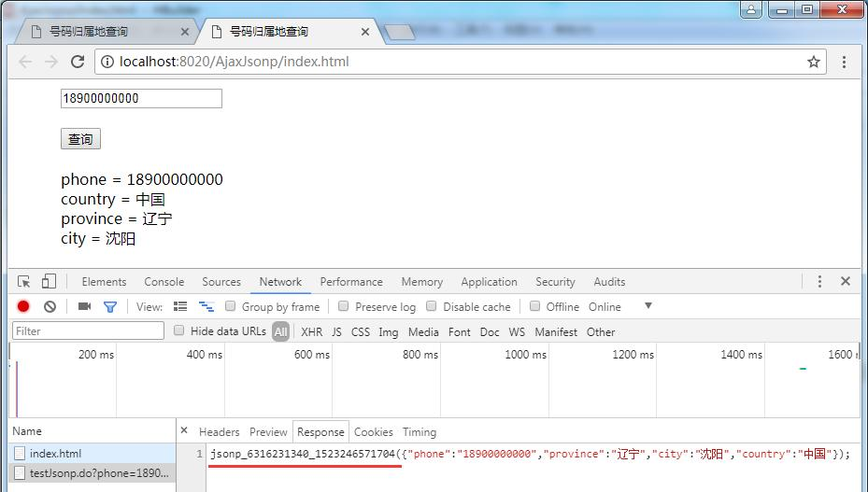Viewport: 868px width, 492px height.
Task: Close the first 号码归属地查询 tab
Action: 185,32
